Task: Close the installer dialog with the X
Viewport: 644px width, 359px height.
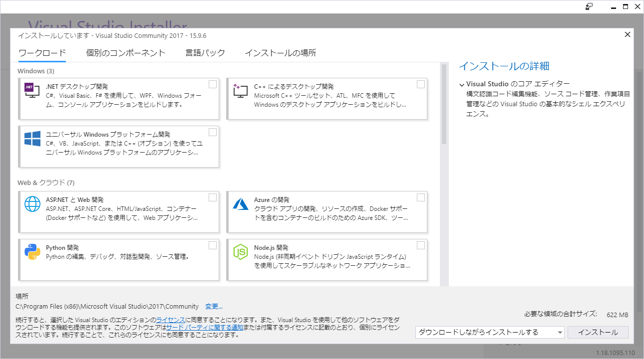Action: click(628, 34)
